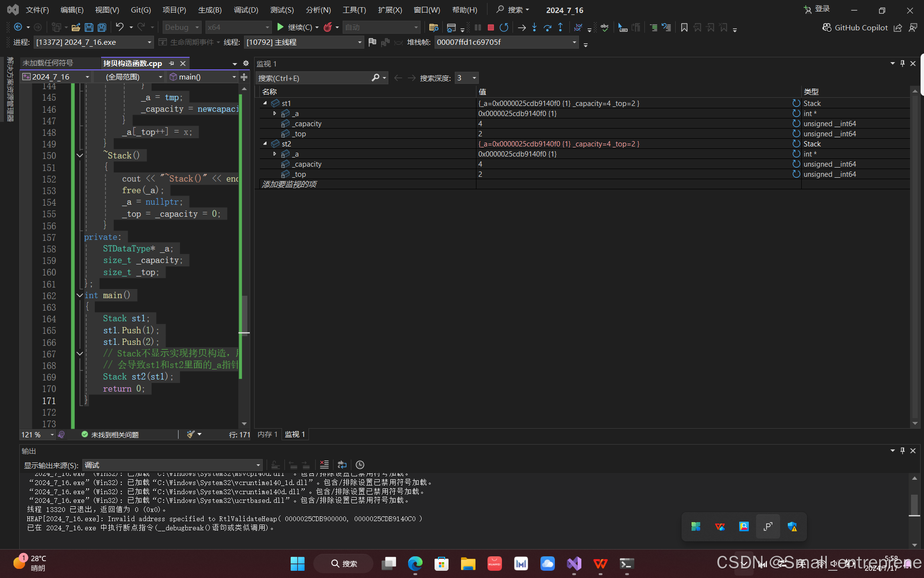Open the search depth dropdown

[467, 78]
